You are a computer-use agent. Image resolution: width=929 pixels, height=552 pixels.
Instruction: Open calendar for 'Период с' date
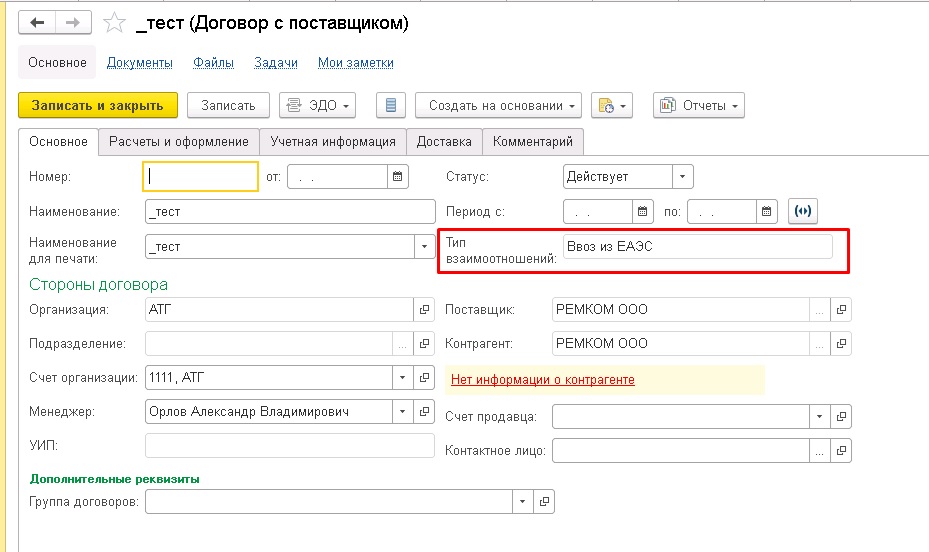pos(642,211)
